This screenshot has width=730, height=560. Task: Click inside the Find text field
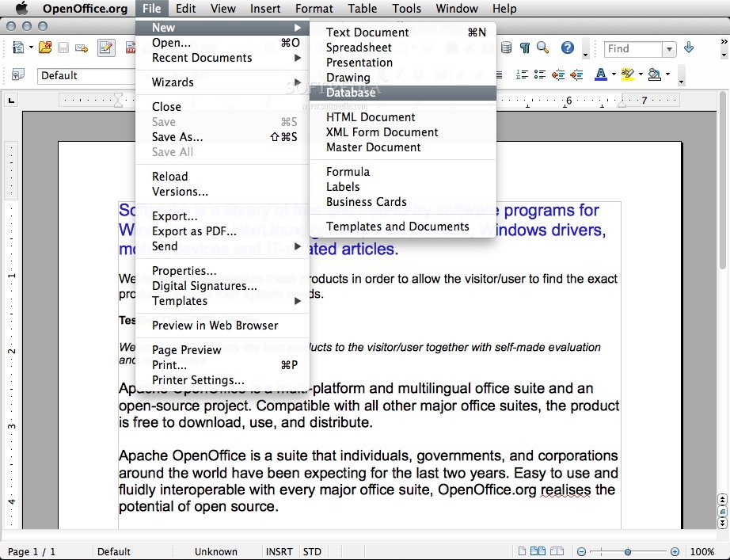click(633, 49)
